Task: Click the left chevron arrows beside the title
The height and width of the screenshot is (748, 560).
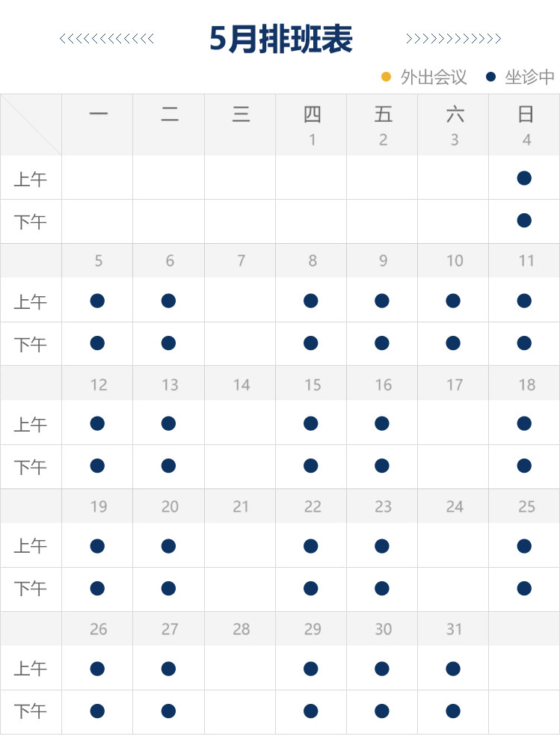Action: click(x=107, y=39)
